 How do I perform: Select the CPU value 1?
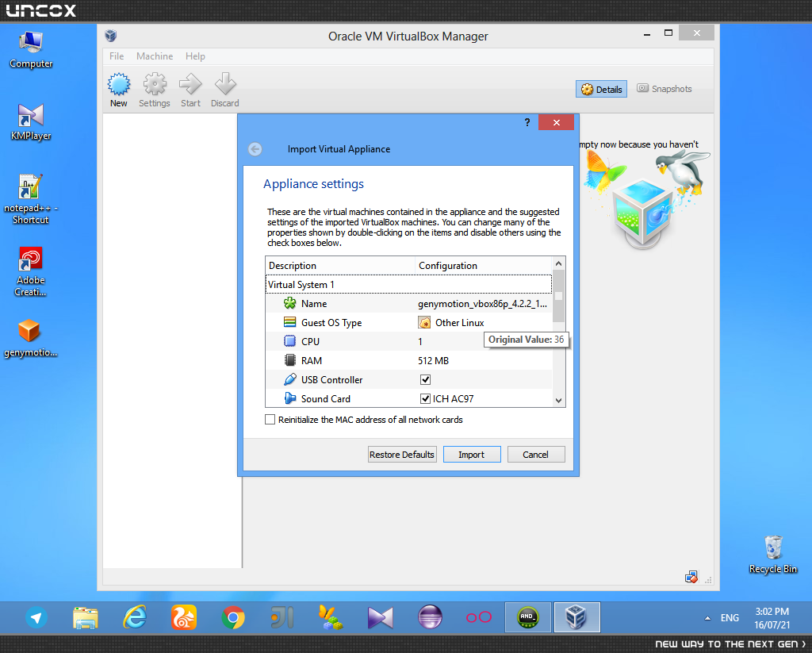tap(420, 341)
